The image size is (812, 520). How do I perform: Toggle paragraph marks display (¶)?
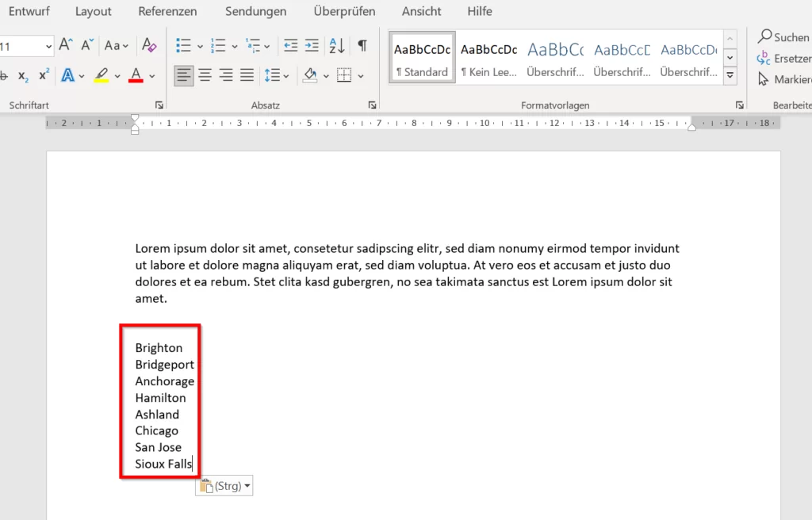(x=362, y=45)
